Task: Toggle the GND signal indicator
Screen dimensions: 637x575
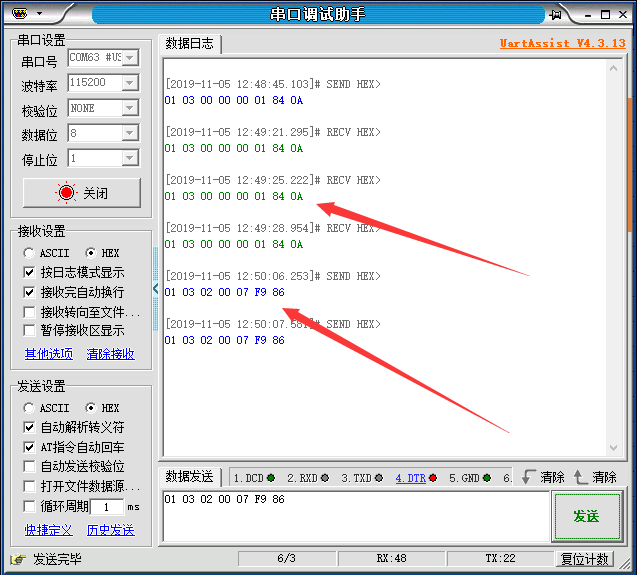Action: [x=487, y=478]
